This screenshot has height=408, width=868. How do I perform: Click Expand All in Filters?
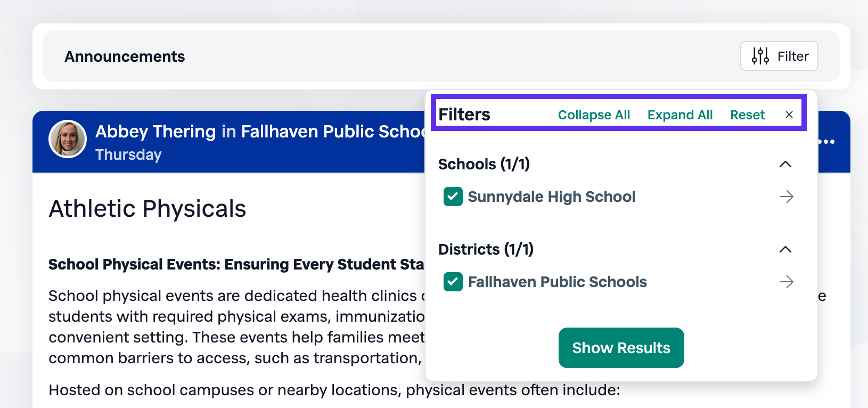coord(680,115)
